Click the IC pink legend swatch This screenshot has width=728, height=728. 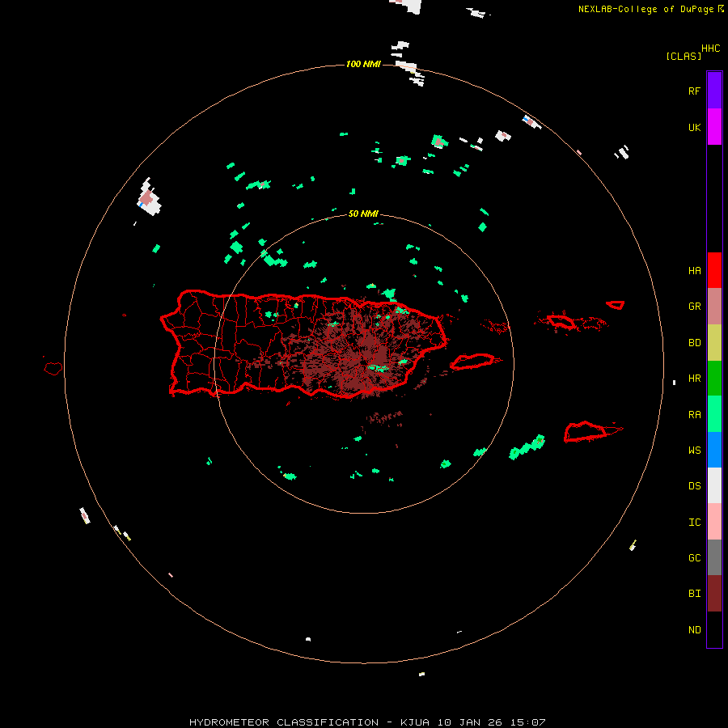[x=714, y=522]
